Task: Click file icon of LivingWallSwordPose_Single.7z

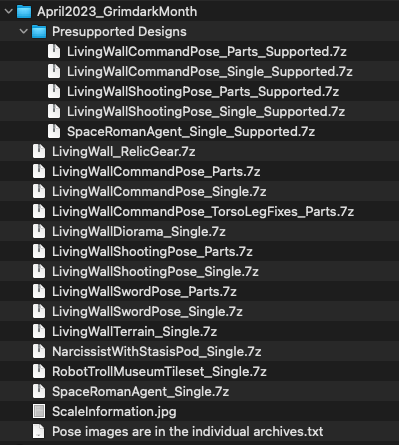Action: [x=39, y=311]
